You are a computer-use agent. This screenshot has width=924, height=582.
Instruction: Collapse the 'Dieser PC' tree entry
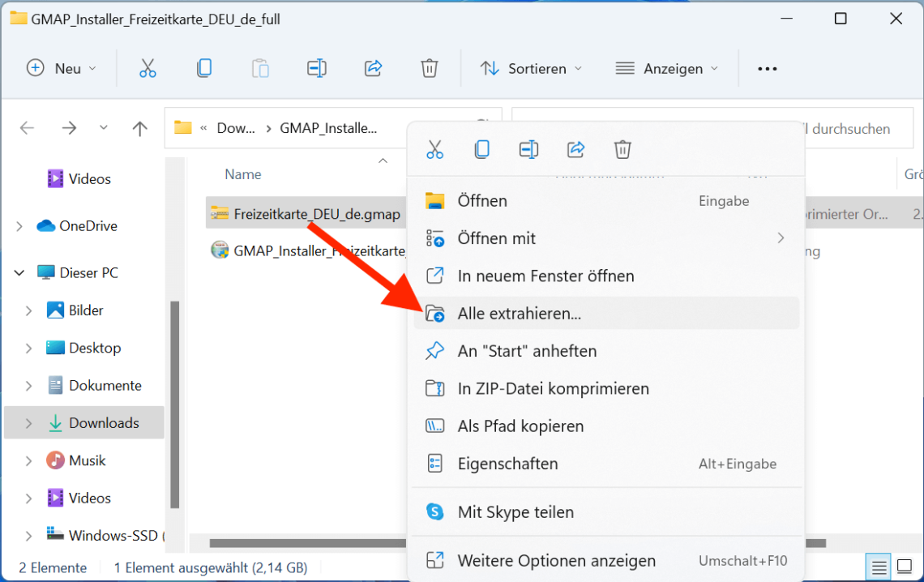click(18, 272)
